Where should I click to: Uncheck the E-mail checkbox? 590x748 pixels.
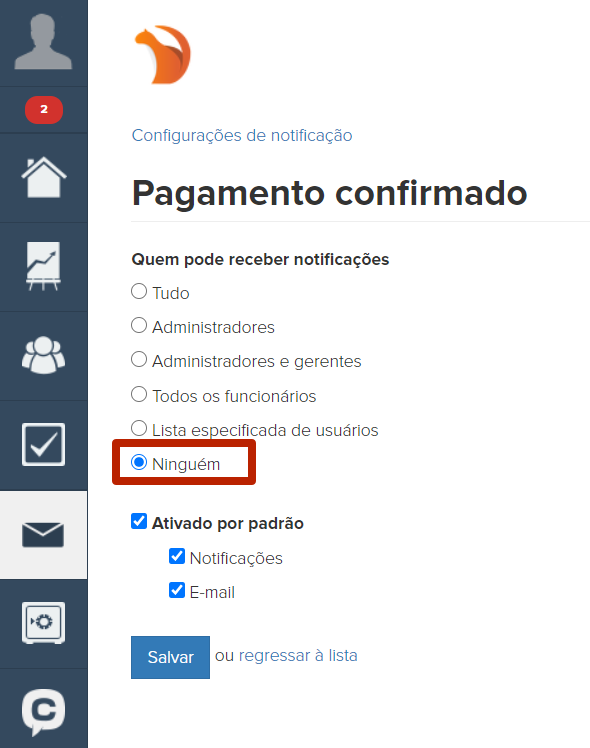tap(177, 590)
